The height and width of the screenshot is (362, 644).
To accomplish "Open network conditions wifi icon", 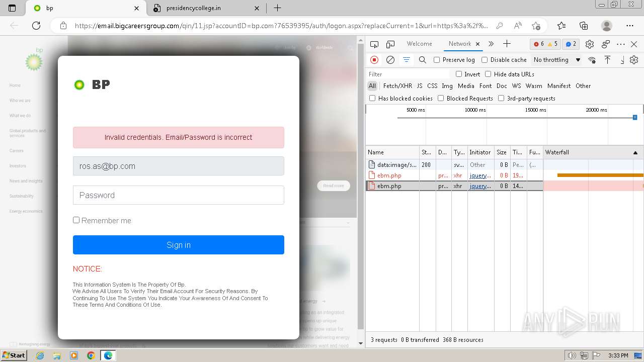I will click(592, 60).
